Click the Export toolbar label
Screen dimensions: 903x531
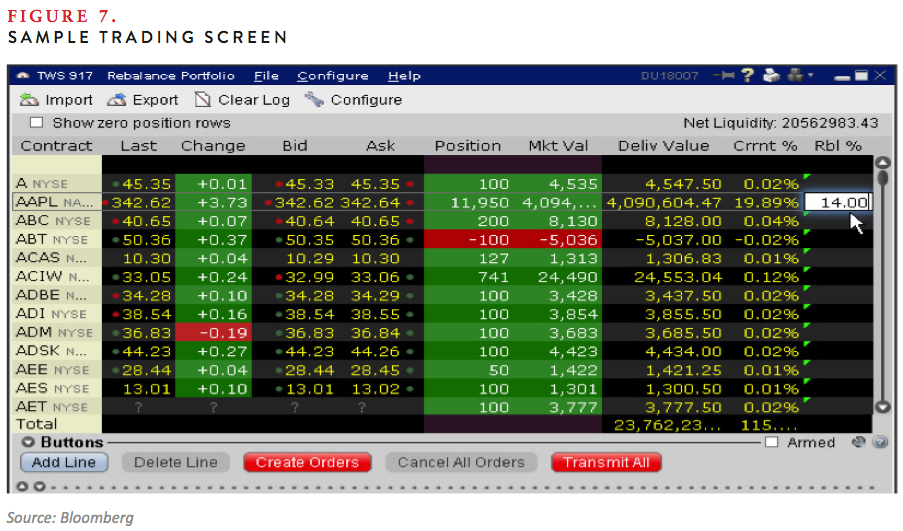pos(155,100)
